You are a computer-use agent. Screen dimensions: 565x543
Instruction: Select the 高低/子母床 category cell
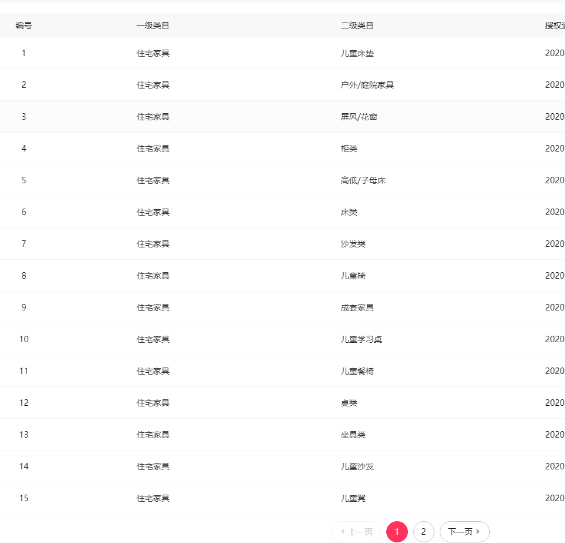pos(363,180)
